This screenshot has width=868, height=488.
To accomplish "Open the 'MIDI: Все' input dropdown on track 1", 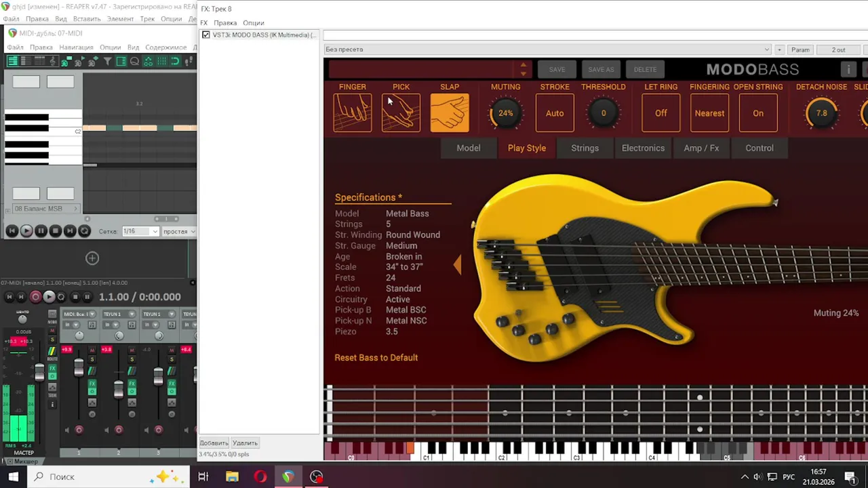I will coord(79,314).
